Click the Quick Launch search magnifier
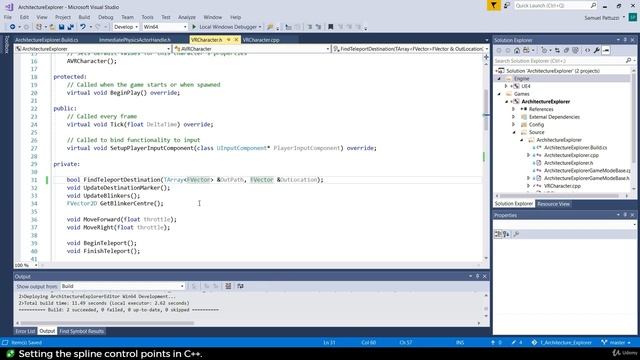This screenshot has width=640, height=360. (x=593, y=5)
